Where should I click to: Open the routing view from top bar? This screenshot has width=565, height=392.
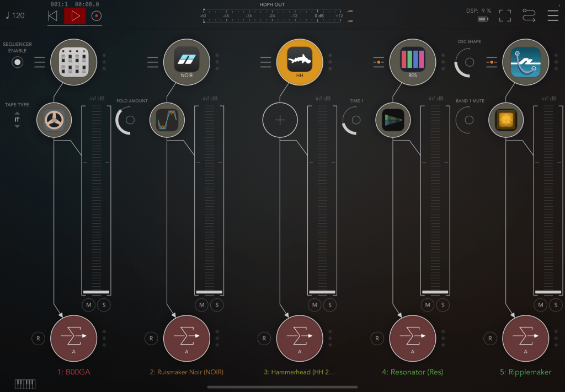point(529,15)
